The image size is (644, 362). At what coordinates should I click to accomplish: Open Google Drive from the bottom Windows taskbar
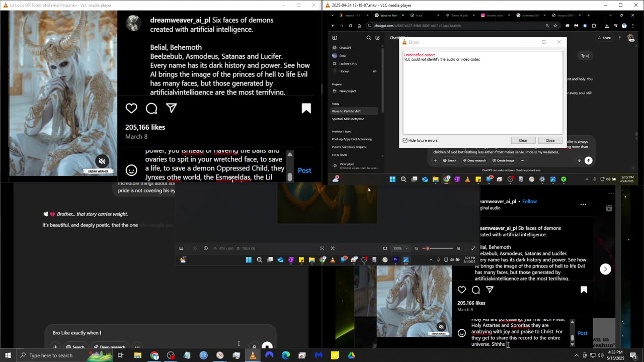click(351, 355)
